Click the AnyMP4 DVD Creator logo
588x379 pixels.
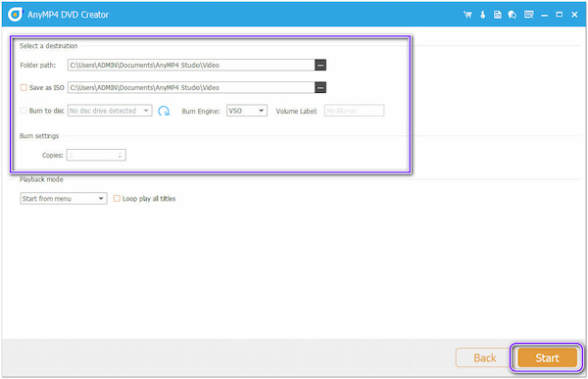click(x=15, y=15)
